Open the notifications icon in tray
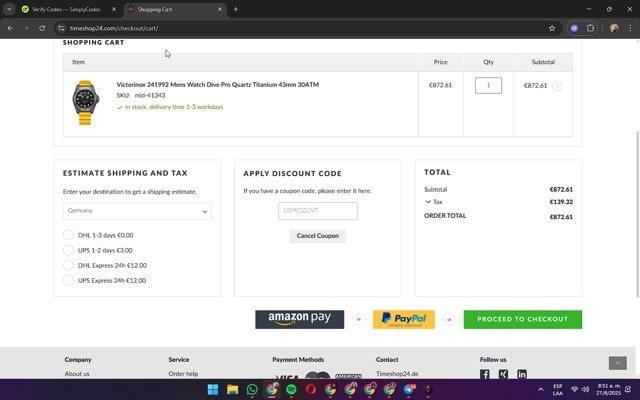Screen dimensions: 640x400 (x=628, y=389)
